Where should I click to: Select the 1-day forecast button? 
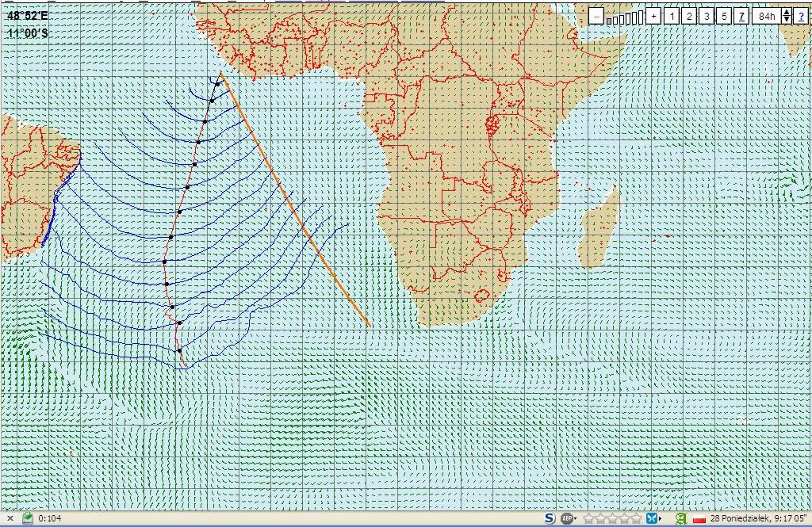pyautogui.click(x=671, y=16)
